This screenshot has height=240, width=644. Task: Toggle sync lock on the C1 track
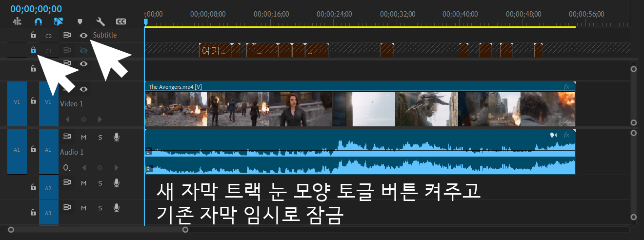(67, 50)
